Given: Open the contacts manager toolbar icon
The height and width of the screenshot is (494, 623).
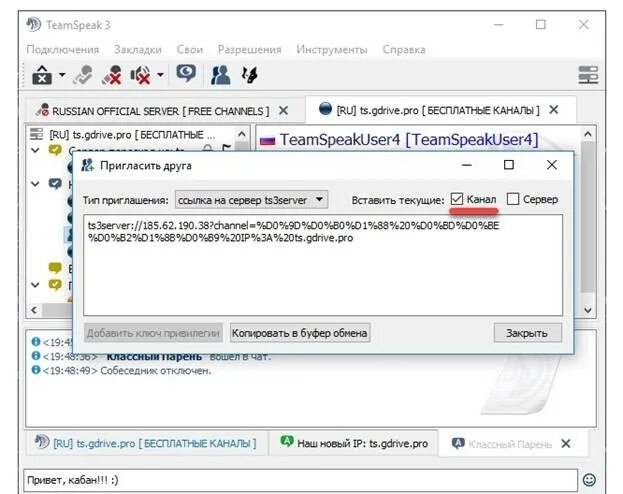Looking at the screenshot, I should click(x=221, y=75).
